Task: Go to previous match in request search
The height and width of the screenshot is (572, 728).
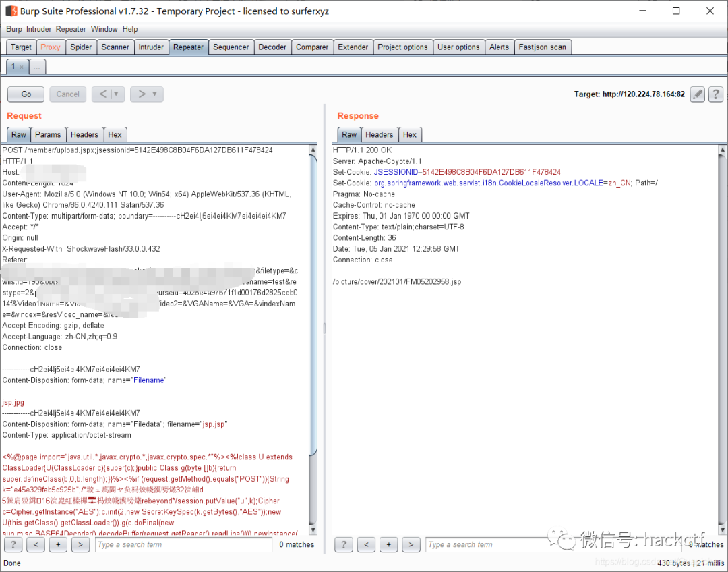Action: click(x=36, y=544)
